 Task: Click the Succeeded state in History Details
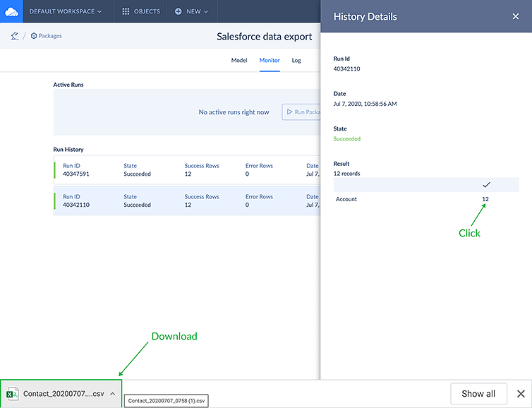click(346, 139)
